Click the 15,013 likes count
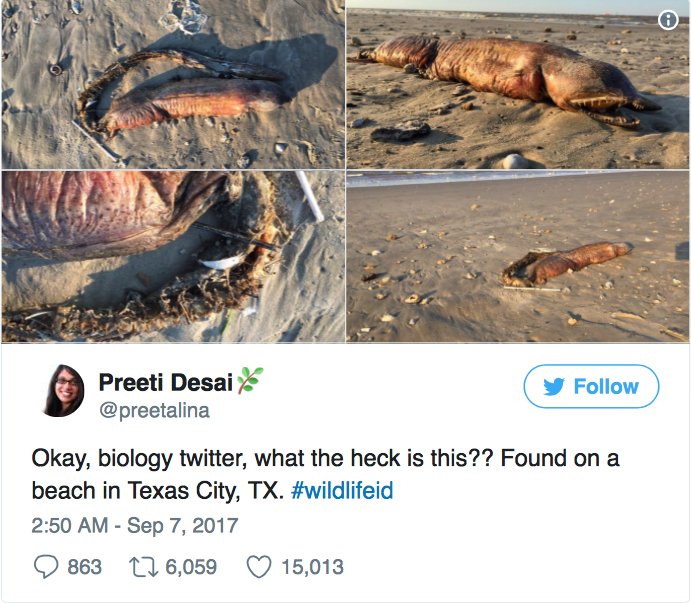This screenshot has width=691, height=603. click(312, 567)
